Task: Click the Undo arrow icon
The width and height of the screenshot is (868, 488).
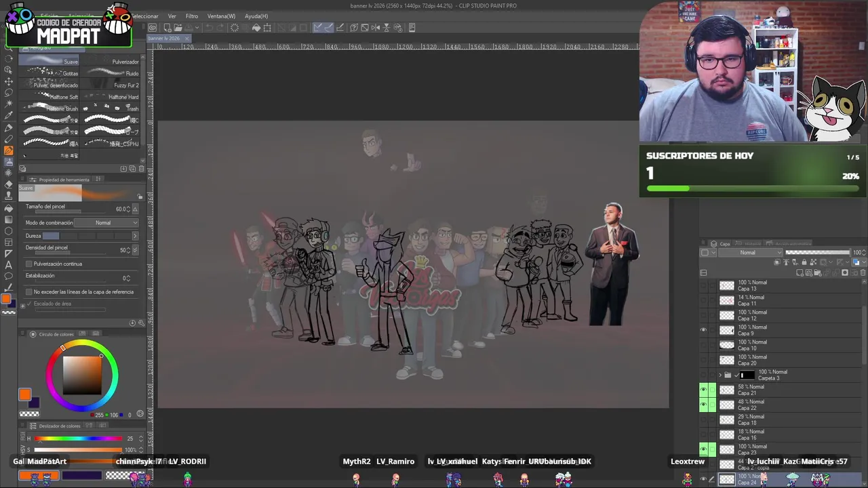Action: tap(209, 28)
